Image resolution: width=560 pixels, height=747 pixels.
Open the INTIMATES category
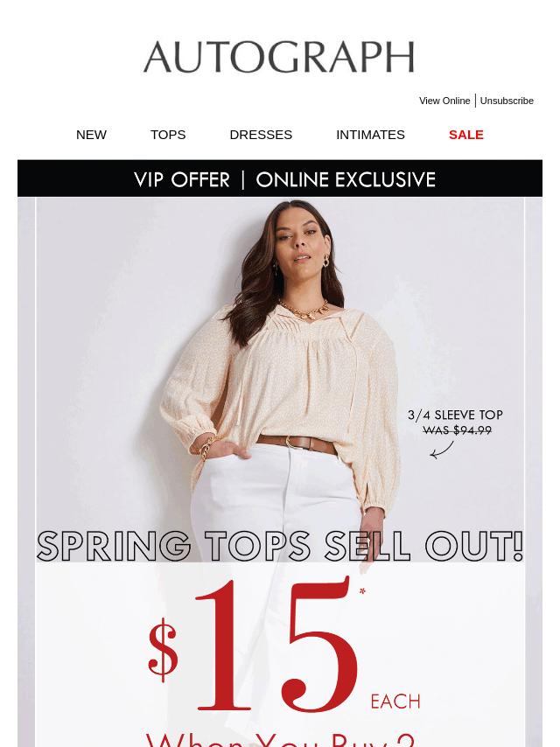[370, 135]
